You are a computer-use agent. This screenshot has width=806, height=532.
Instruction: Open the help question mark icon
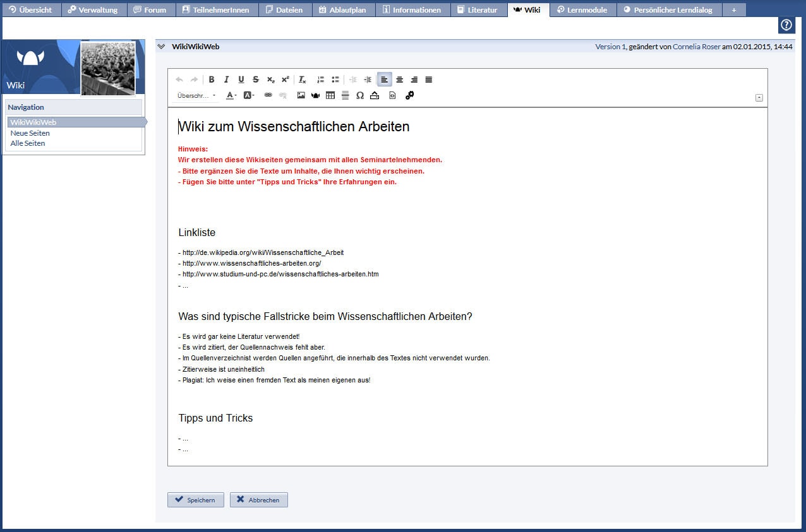[786, 25]
